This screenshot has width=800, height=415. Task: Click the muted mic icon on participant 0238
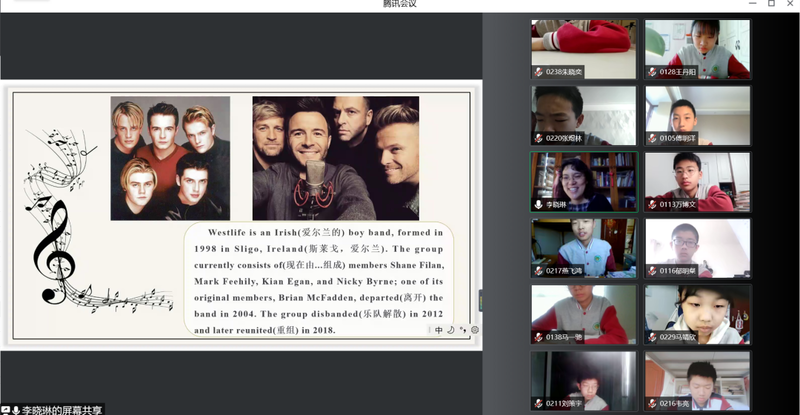(538, 72)
